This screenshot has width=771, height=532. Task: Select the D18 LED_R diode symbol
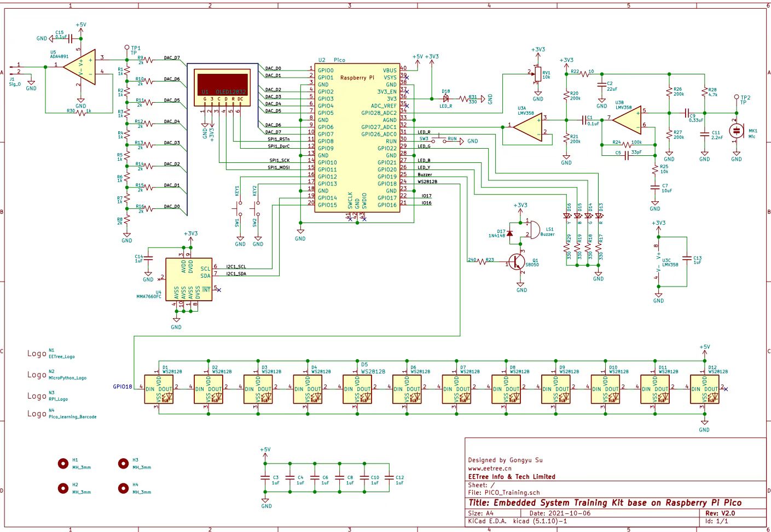(x=446, y=98)
